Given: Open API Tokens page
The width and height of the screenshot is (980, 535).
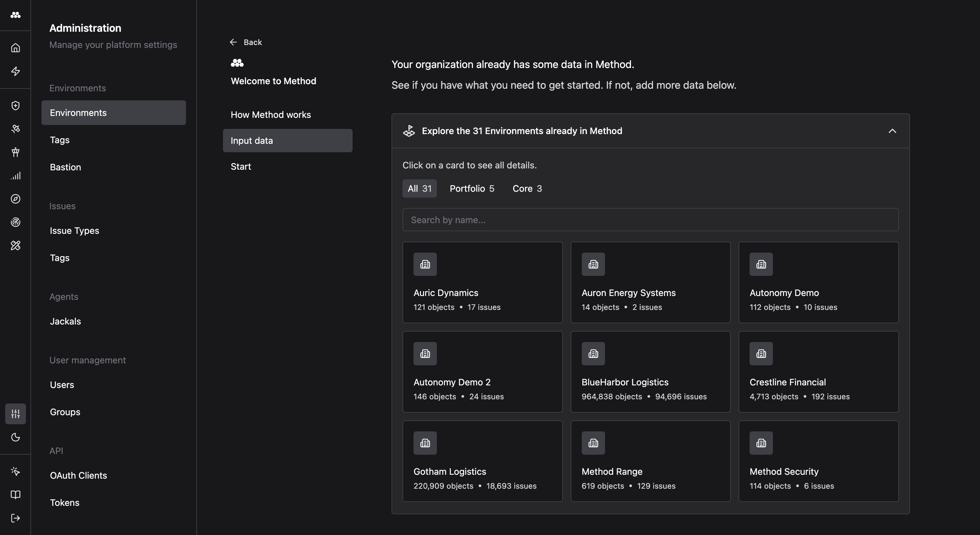Looking at the screenshot, I should (x=113, y=503).
